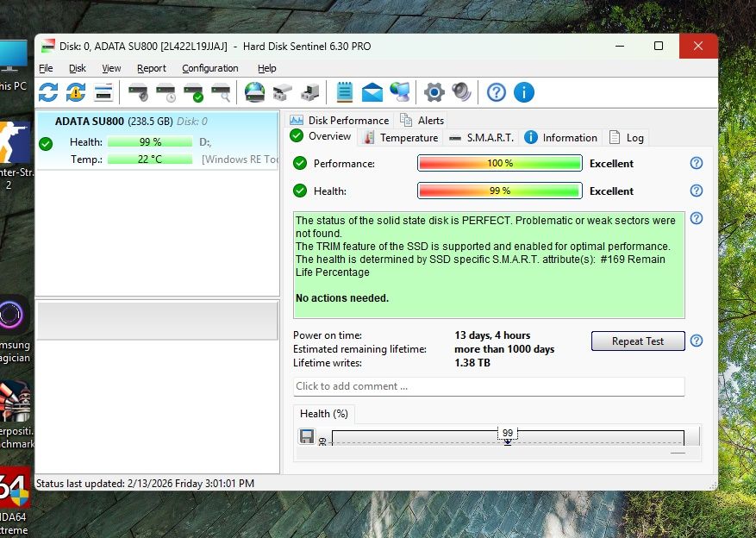
Task: Click the '[Windows RE To' partition label
Action: click(241, 160)
